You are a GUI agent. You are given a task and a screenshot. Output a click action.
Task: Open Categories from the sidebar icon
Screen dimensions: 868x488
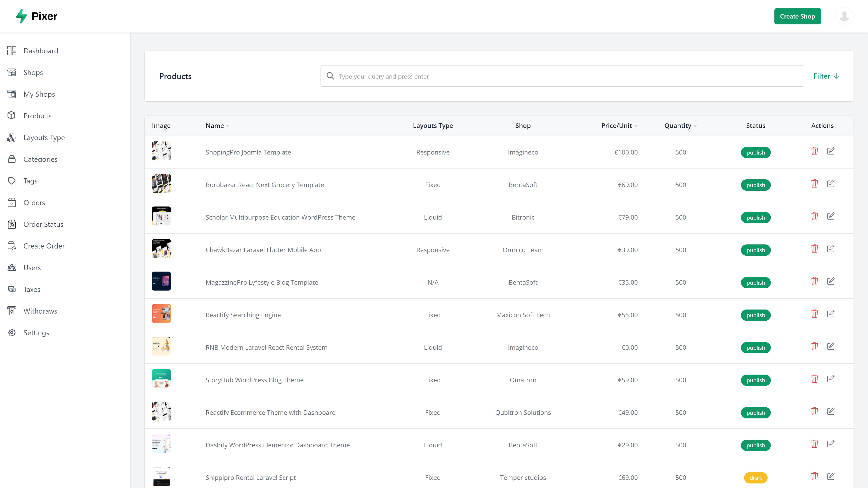tap(12, 159)
